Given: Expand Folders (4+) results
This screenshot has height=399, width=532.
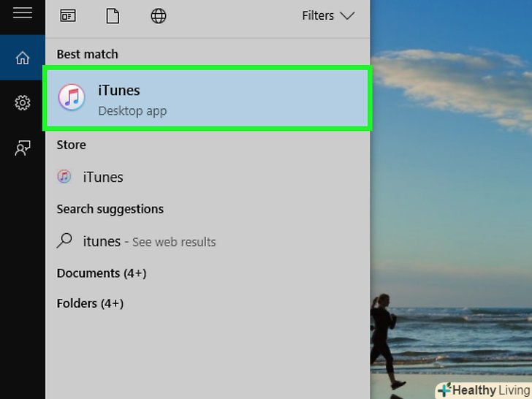Looking at the screenshot, I should (x=90, y=303).
